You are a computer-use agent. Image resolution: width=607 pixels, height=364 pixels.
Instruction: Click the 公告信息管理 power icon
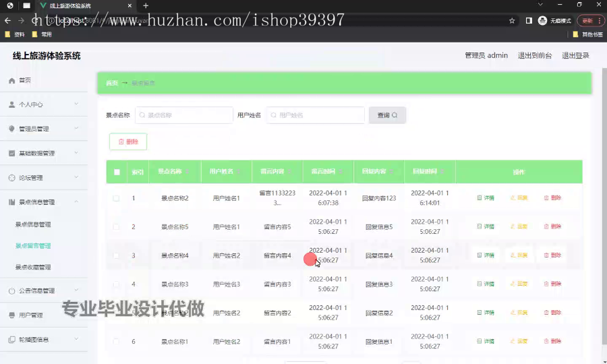tap(11, 291)
